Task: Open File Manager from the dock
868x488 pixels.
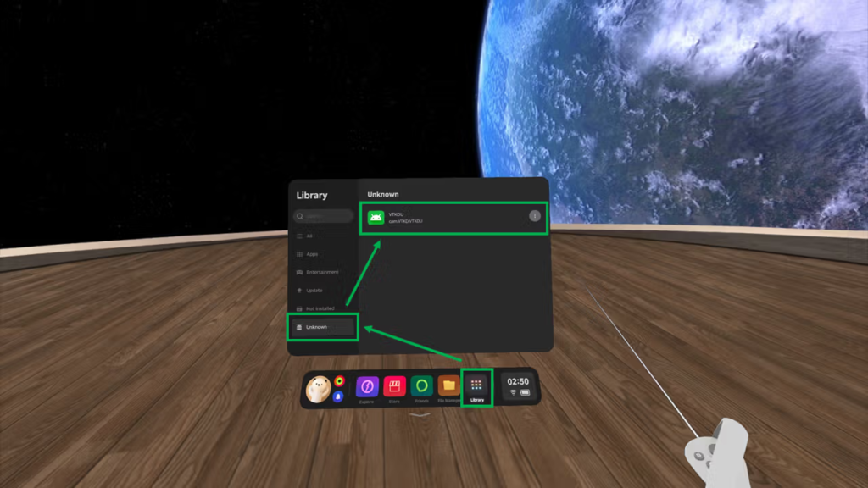Action: 448,387
